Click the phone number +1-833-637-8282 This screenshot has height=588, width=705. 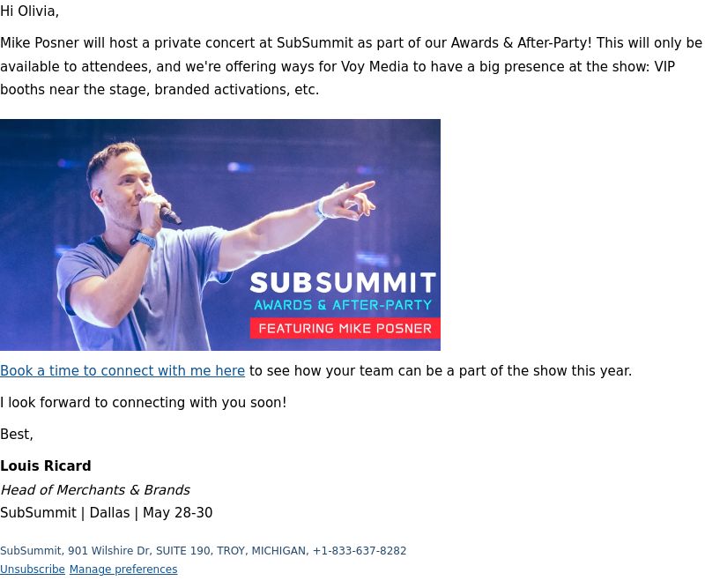(x=360, y=551)
